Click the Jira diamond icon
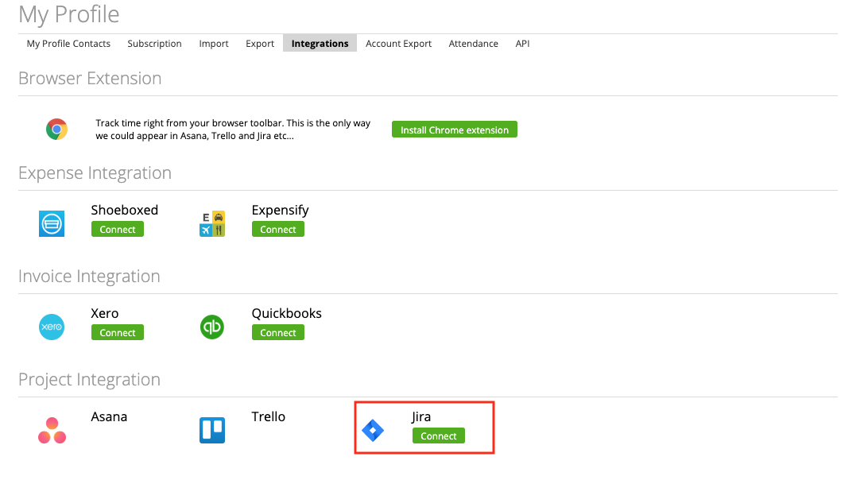Viewport: 868px width, 480px height. [373, 430]
